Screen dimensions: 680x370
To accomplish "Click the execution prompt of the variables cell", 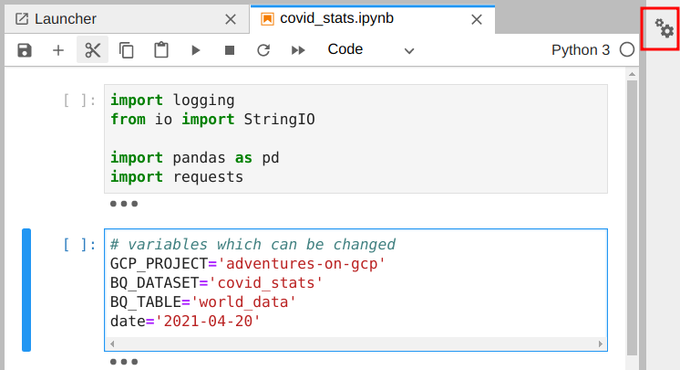I will pyautogui.click(x=79, y=245).
